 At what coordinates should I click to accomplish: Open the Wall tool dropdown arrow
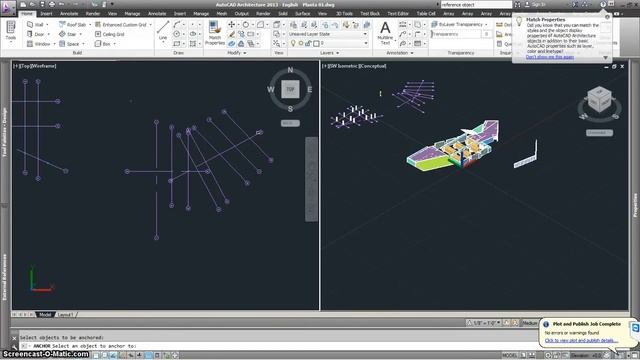click(47, 24)
